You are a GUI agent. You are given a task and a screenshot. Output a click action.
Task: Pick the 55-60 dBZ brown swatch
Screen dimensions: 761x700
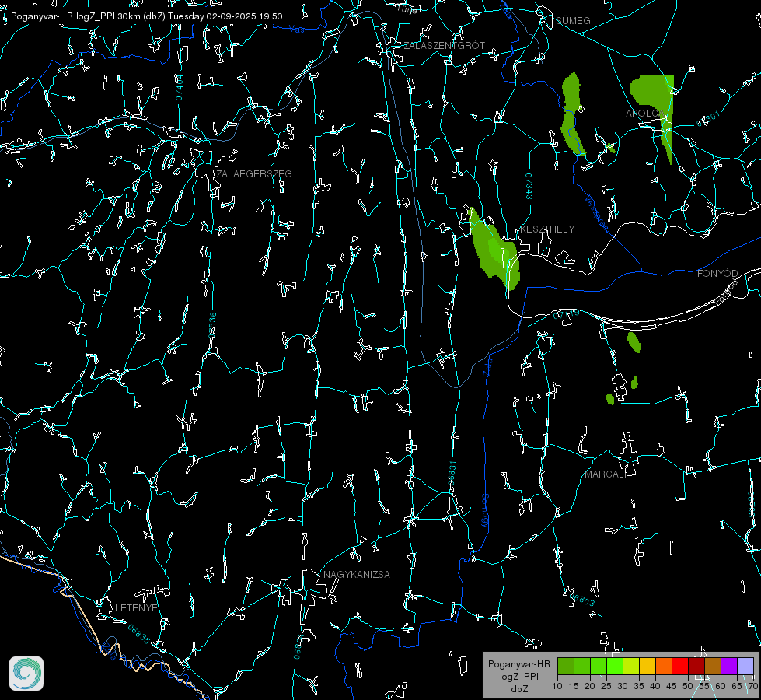pos(713,667)
